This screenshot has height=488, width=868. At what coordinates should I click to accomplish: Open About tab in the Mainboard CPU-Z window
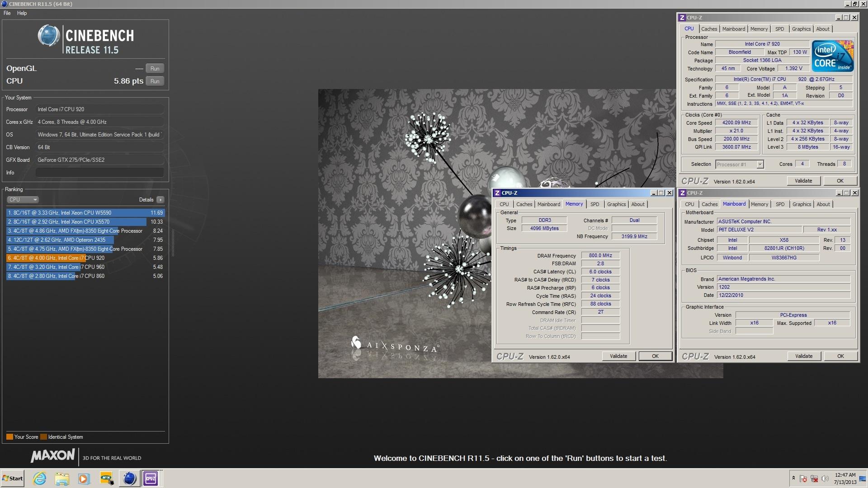[823, 204]
